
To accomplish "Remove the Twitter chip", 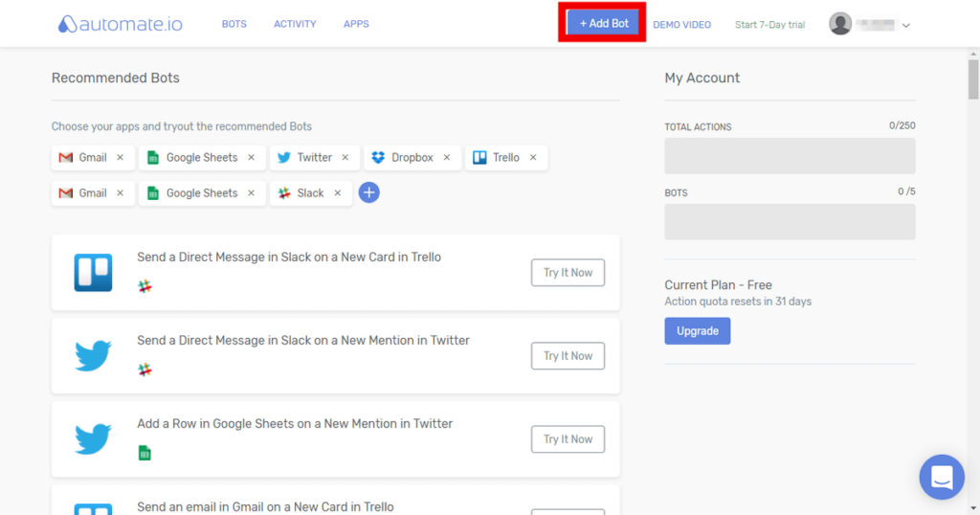I will click(x=345, y=158).
